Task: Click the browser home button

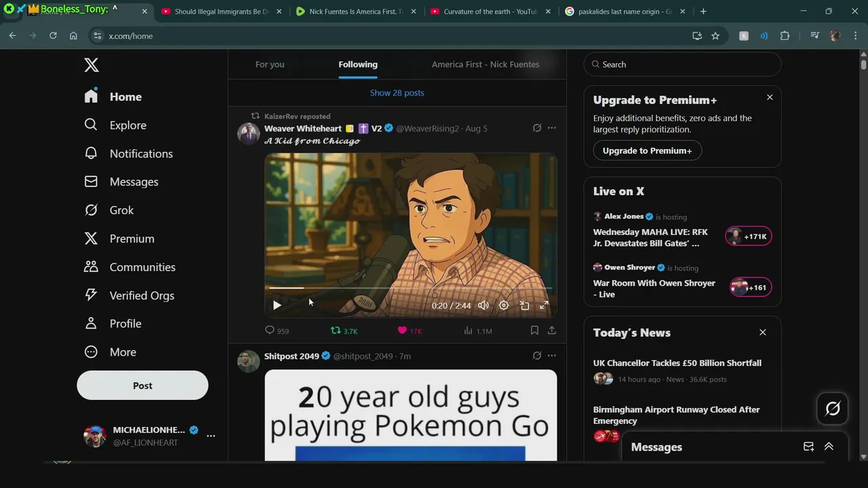Action: coord(73,36)
